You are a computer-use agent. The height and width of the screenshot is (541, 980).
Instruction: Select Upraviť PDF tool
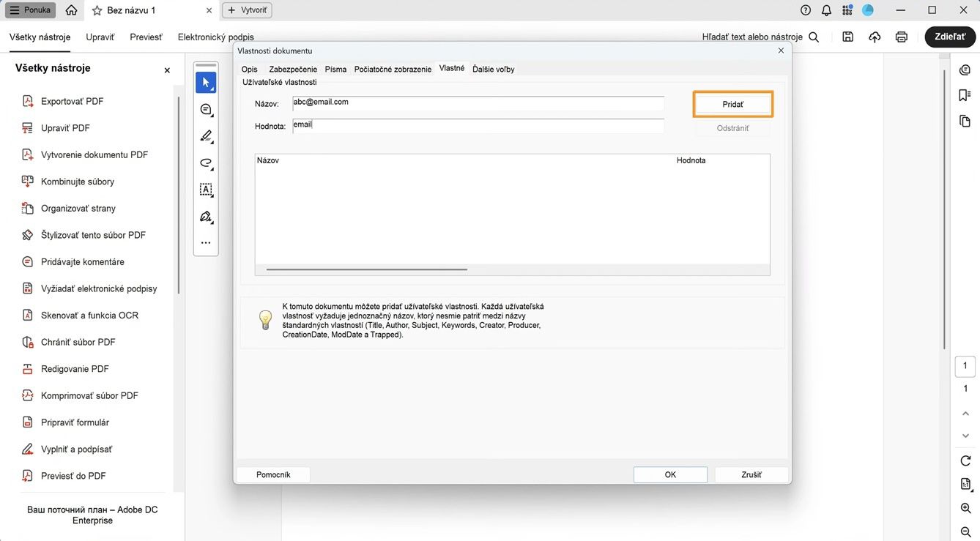click(65, 128)
